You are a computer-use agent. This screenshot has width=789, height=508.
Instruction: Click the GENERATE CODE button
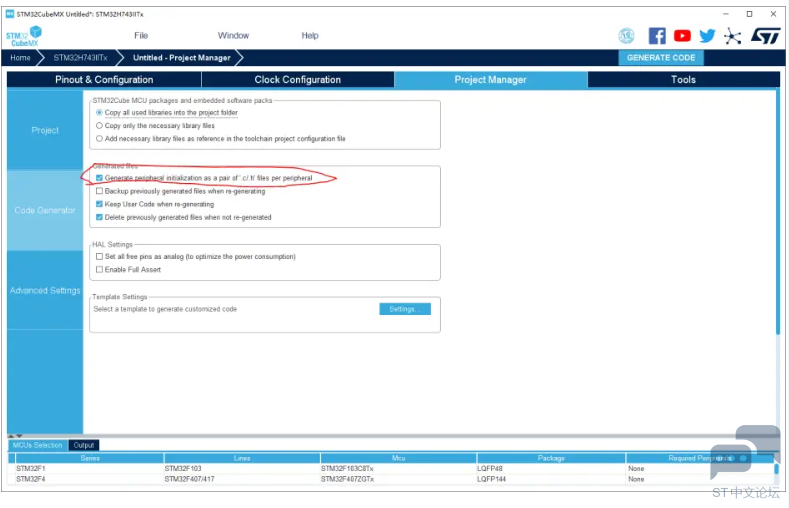(x=661, y=58)
